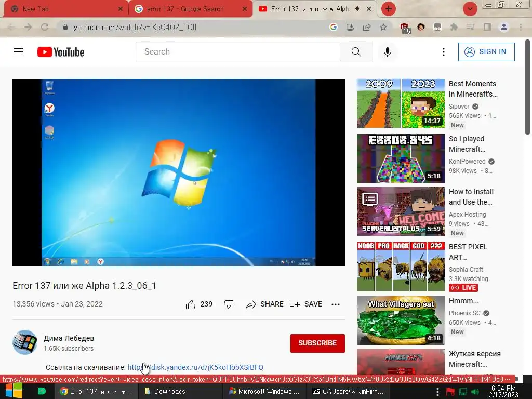Go to YouTube home via logo
Image resolution: width=532 pixels, height=399 pixels.
click(61, 52)
